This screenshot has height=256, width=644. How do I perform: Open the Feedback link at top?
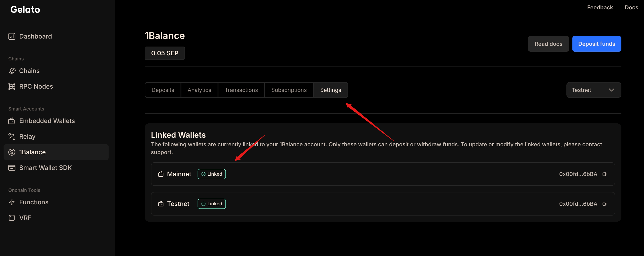coord(600,7)
